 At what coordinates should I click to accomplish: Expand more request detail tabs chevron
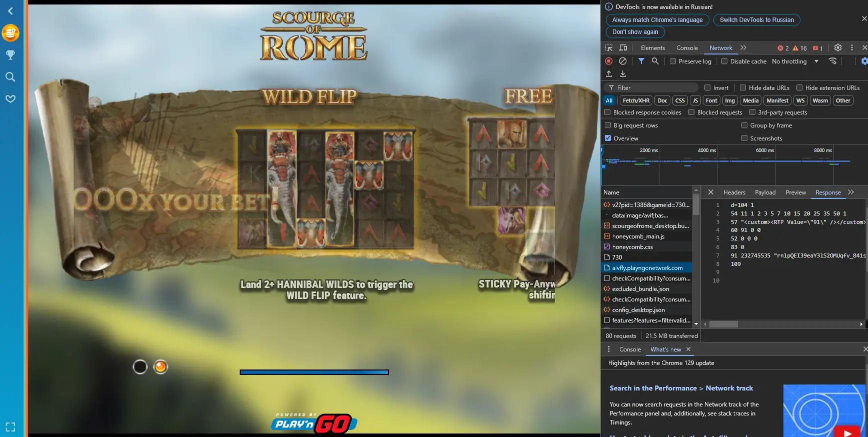tap(851, 192)
